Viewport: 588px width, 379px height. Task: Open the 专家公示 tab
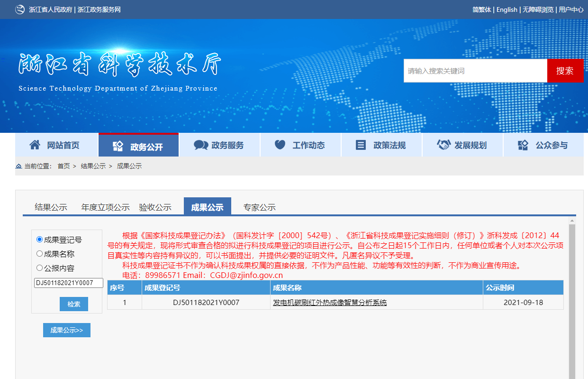pyautogui.click(x=259, y=207)
